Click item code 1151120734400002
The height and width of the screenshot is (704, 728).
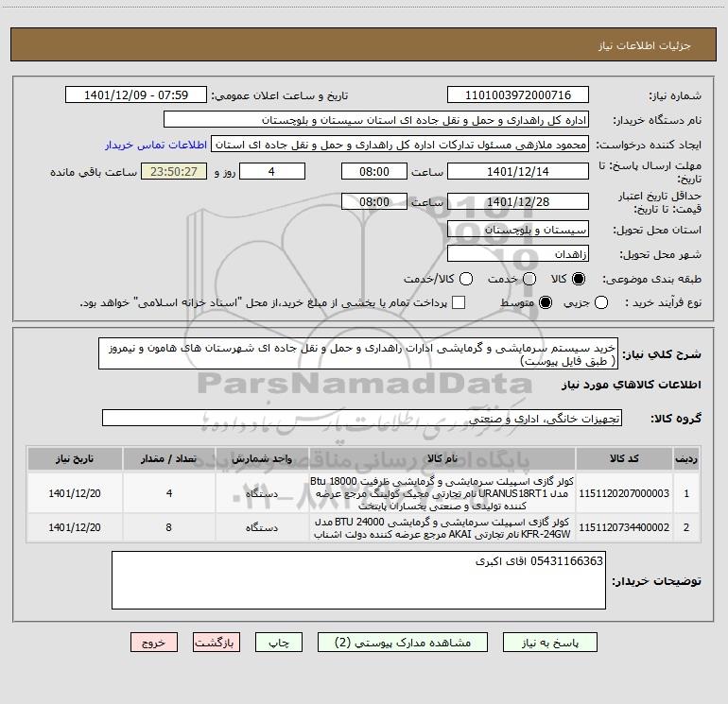[624, 527]
